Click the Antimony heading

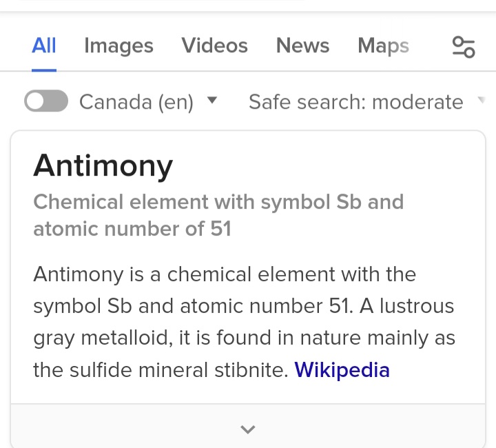tap(103, 165)
